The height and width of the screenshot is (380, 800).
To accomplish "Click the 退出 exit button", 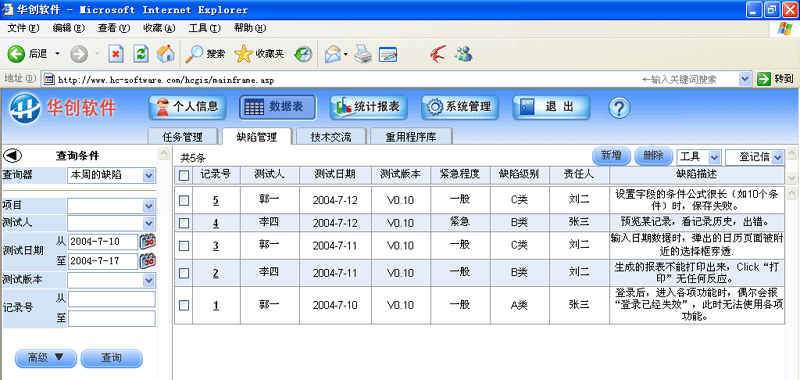I will (x=551, y=107).
